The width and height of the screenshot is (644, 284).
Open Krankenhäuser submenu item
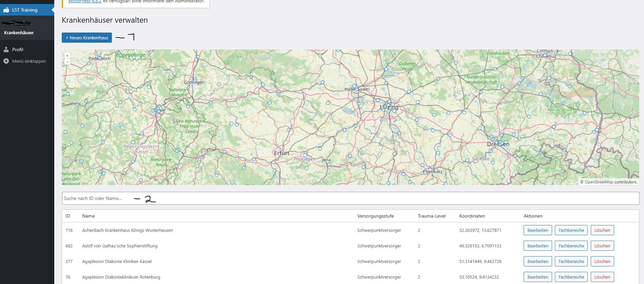pyautogui.click(x=19, y=33)
